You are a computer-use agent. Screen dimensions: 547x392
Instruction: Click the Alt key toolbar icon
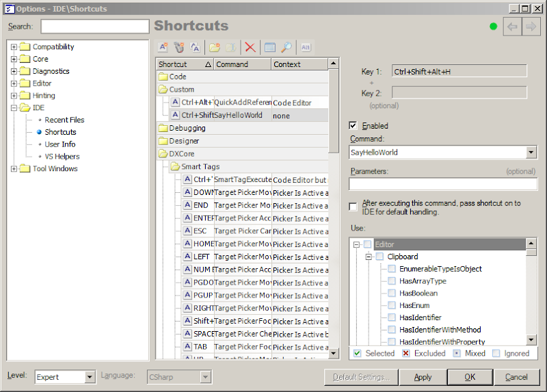306,47
